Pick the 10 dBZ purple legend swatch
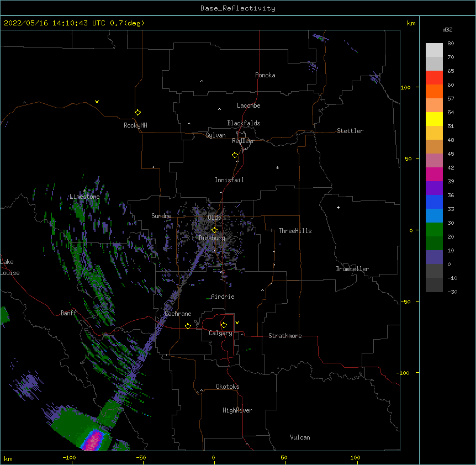 point(434,257)
